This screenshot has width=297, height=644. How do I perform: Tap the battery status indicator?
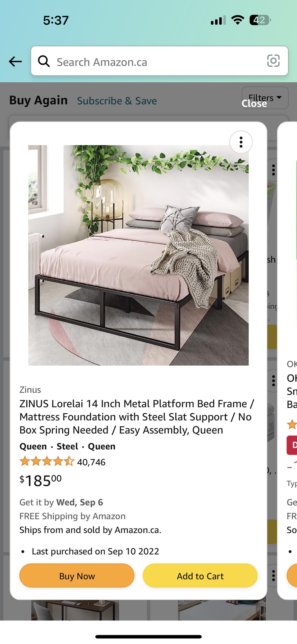click(260, 20)
